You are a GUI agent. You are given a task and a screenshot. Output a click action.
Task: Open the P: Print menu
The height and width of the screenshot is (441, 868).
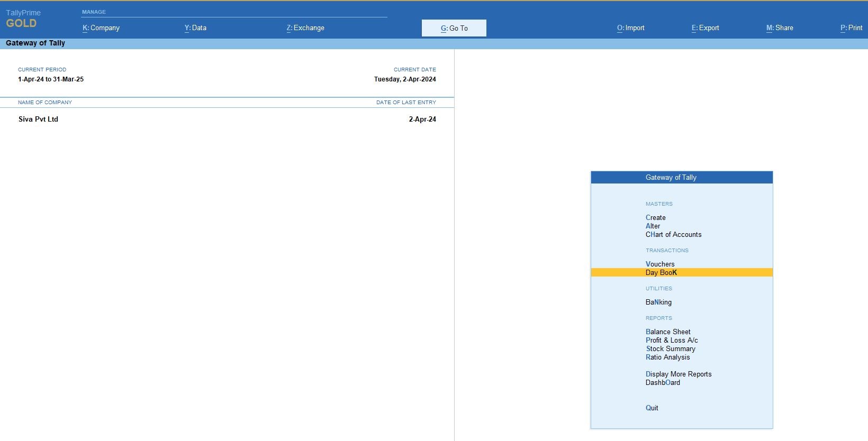851,28
